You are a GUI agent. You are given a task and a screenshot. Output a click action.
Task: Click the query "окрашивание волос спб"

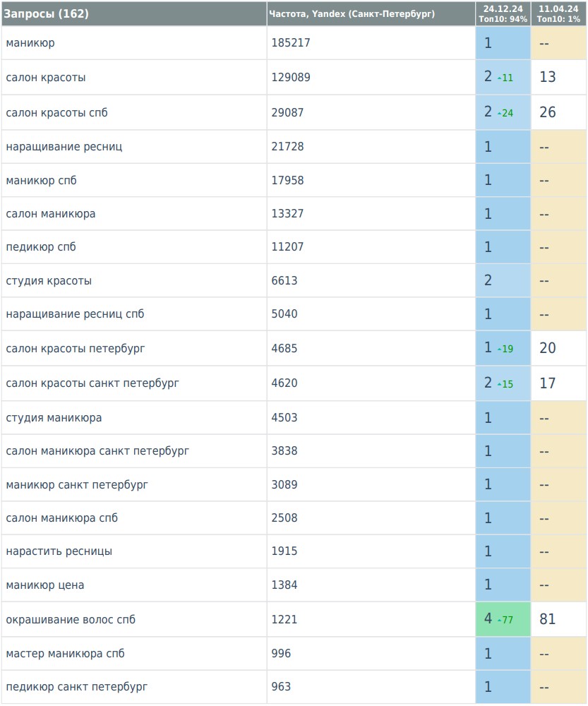pyautogui.click(x=71, y=620)
